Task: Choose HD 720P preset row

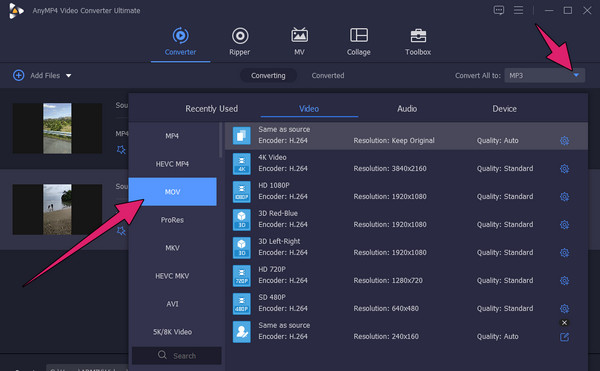Action: (x=406, y=276)
